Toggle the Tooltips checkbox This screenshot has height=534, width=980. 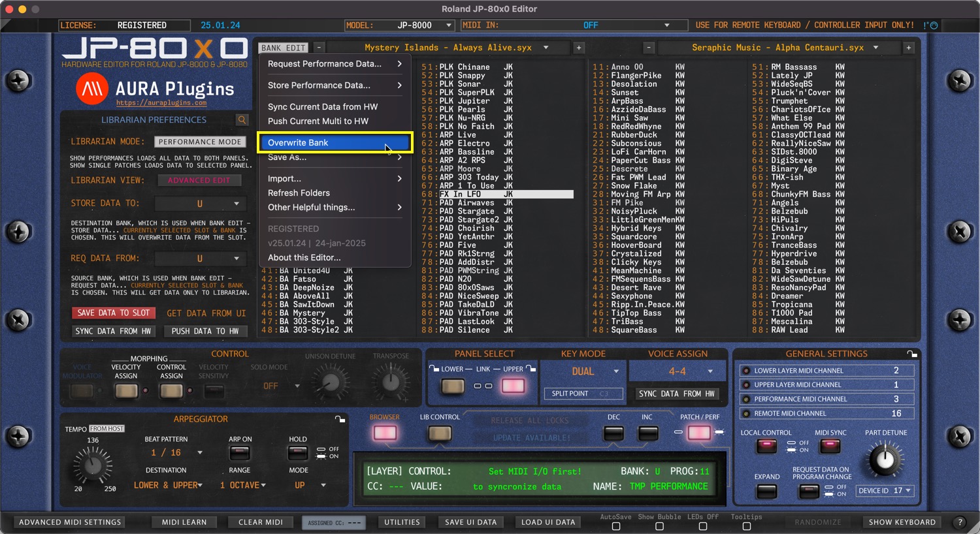(x=746, y=526)
